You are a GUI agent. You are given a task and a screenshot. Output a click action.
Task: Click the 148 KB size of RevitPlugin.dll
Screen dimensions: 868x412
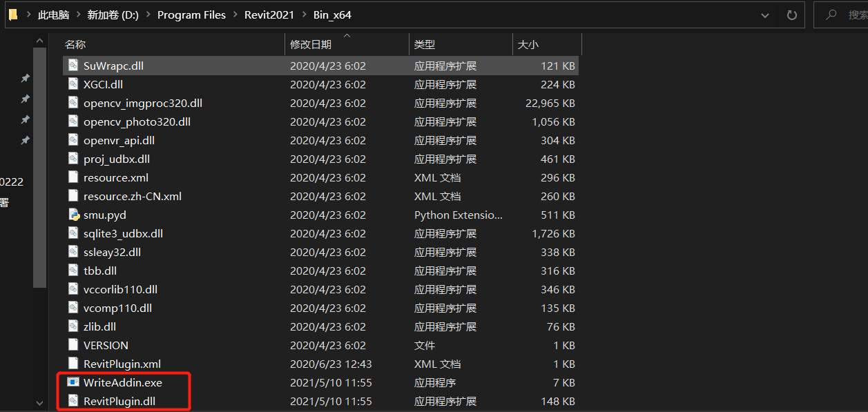559,401
